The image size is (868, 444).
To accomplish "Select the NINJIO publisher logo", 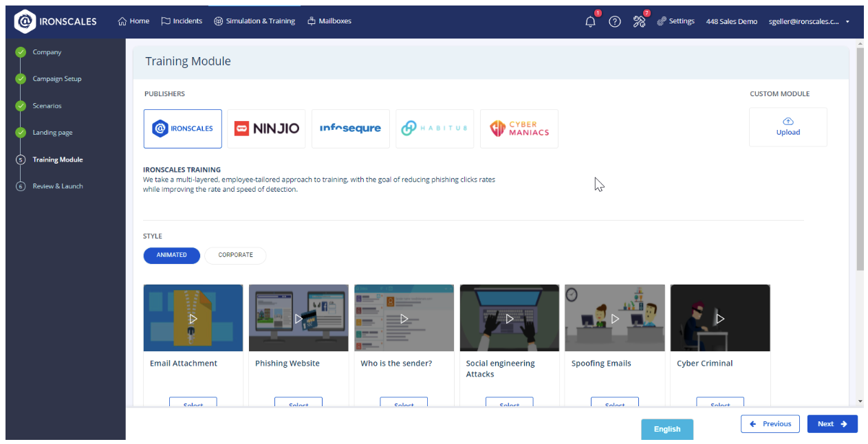I will point(267,129).
